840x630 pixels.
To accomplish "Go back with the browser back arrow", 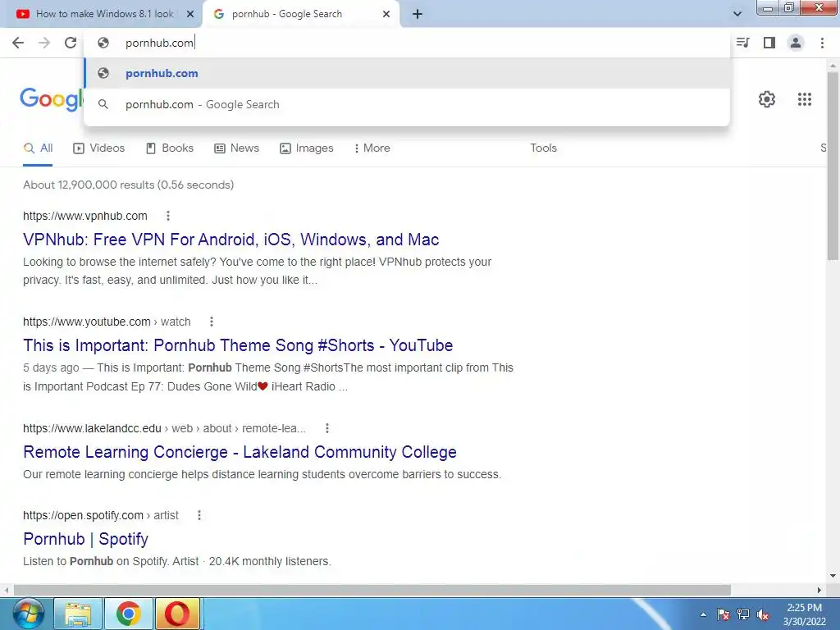I will pos(18,43).
